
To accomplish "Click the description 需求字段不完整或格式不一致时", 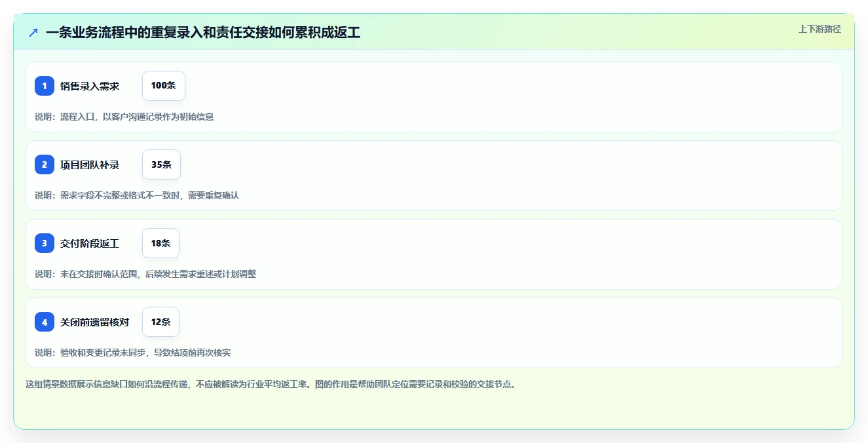I will coord(120,195).
